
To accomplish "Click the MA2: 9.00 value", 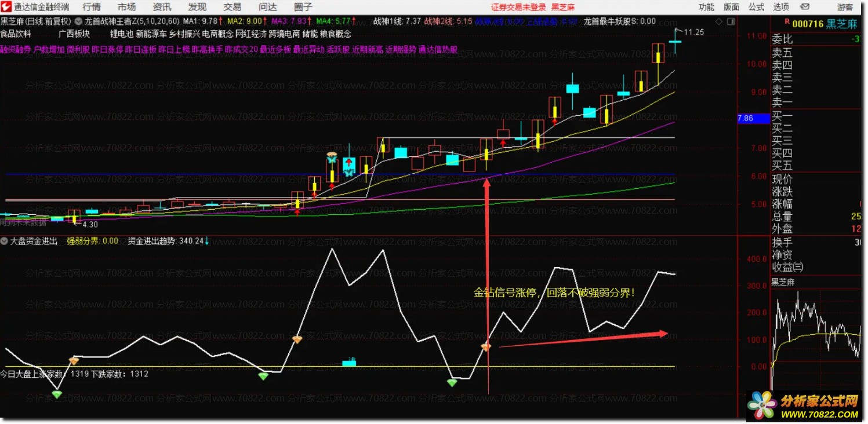I will pos(245,21).
